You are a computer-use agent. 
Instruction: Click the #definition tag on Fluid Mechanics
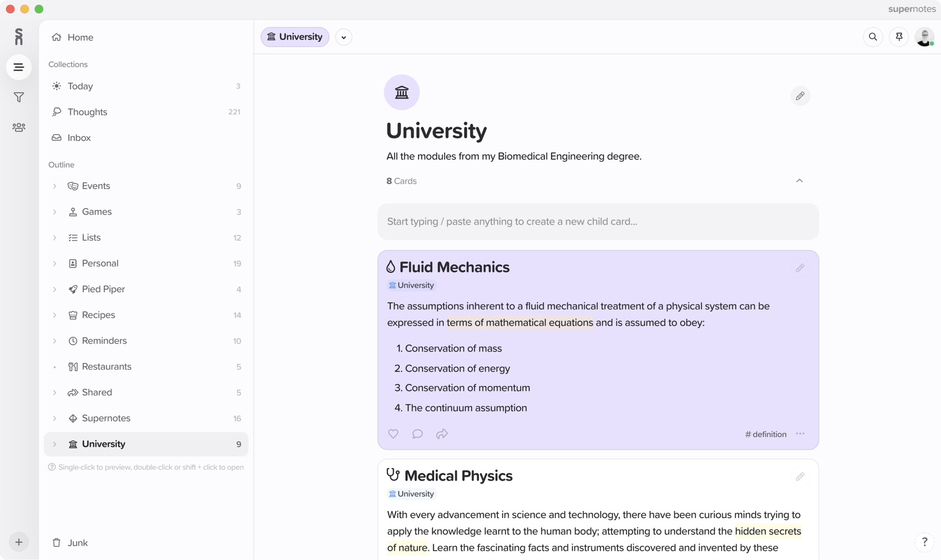pos(766,434)
